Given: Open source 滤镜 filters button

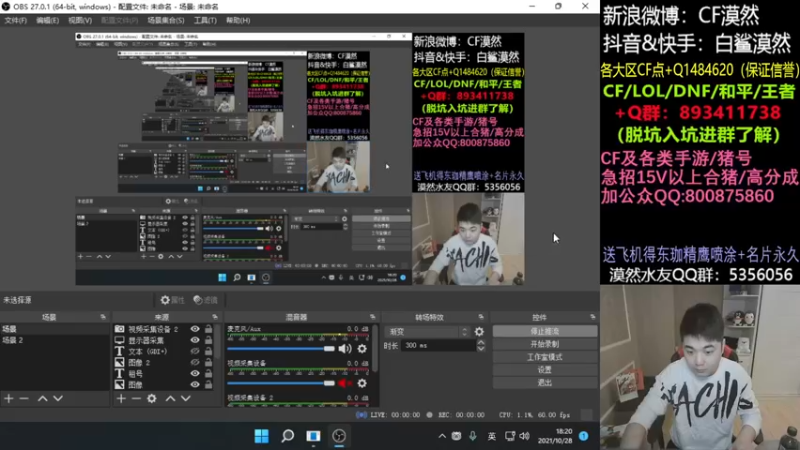Looking at the screenshot, I should 206,300.
